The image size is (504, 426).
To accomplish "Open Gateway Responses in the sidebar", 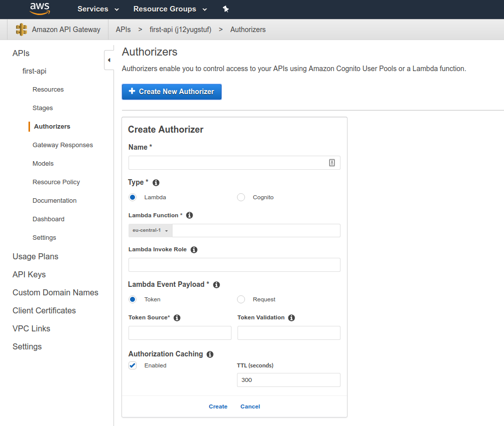I will pyautogui.click(x=62, y=145).
